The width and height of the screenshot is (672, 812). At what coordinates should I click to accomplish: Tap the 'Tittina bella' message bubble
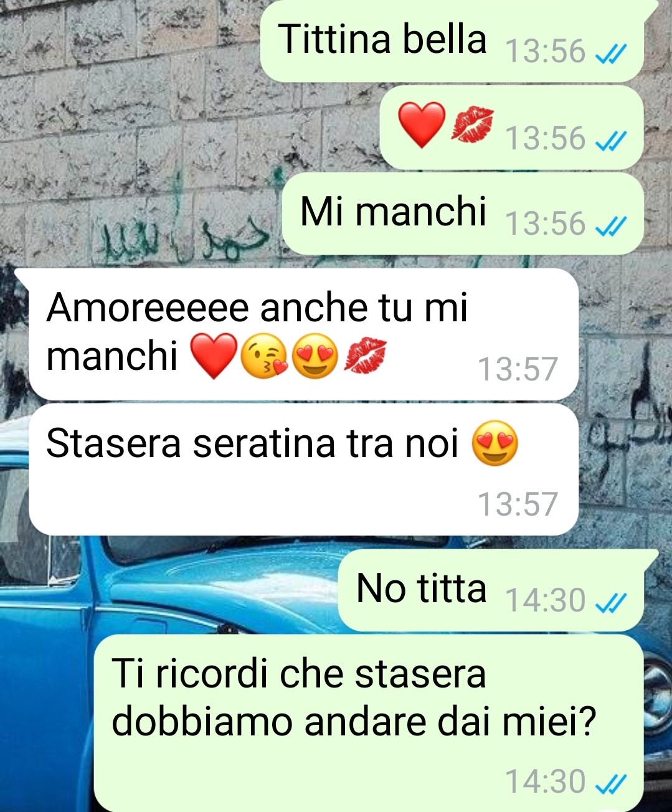pos(453,40)
